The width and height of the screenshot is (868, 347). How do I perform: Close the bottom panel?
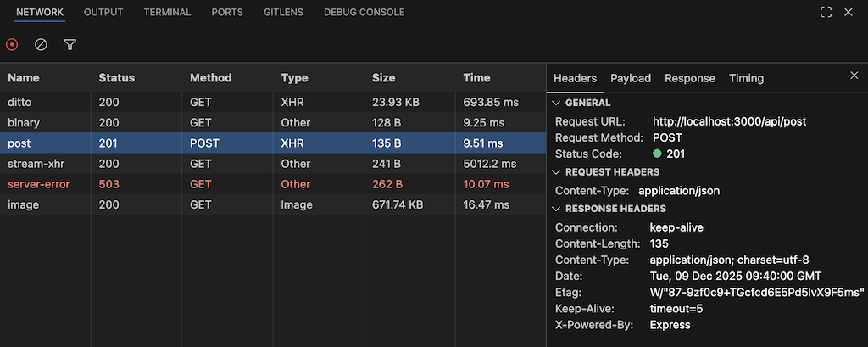[x=848, y=13]
